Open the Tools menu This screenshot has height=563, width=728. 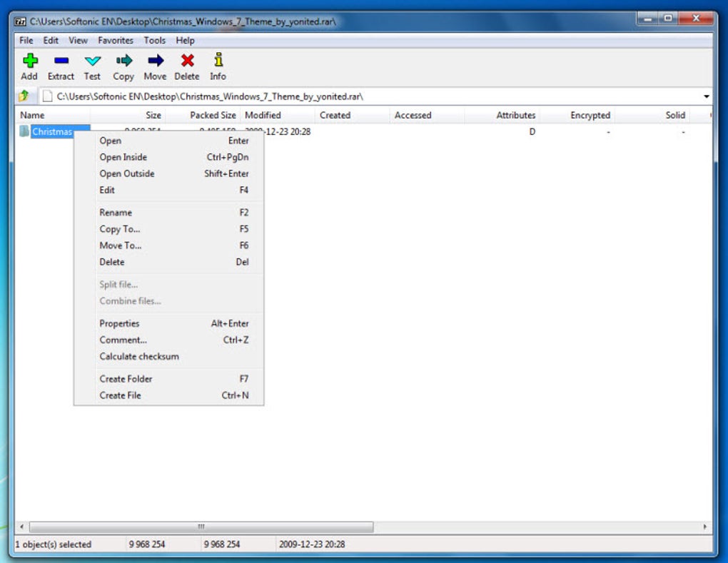click(x=154, y=41)
